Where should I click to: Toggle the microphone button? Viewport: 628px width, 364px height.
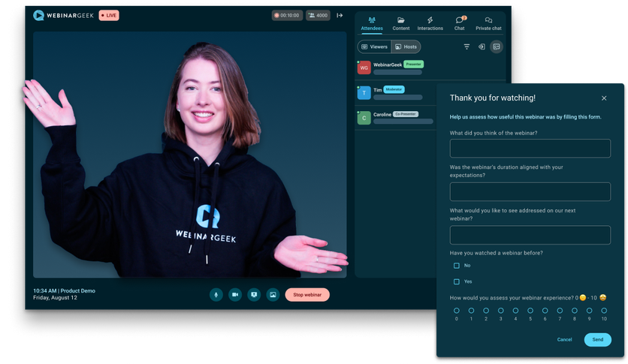click(x=216, y=295)
